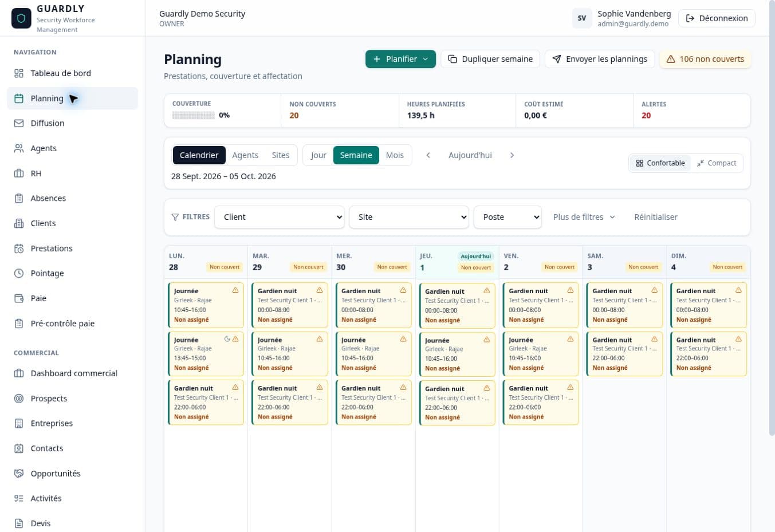Click the RH briefcase icon
Viewport: 775px width, 532px height.
(x=19, y=174)
